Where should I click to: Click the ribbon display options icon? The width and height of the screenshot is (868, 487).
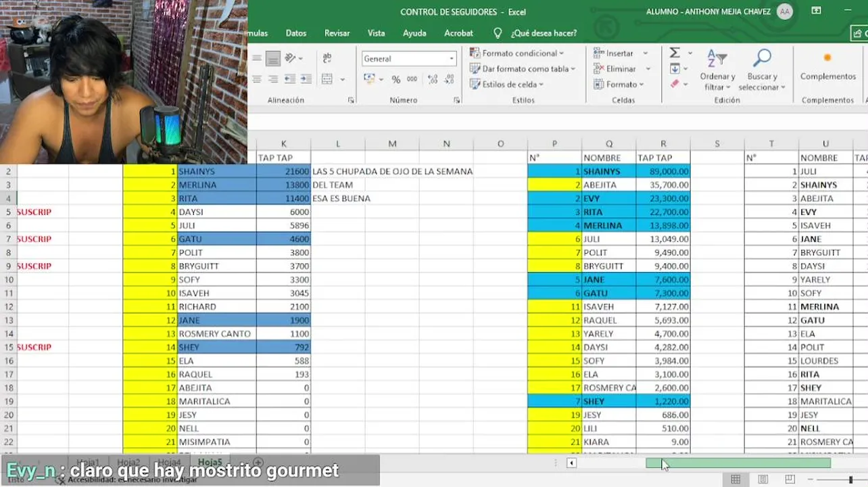coord(816,11)
